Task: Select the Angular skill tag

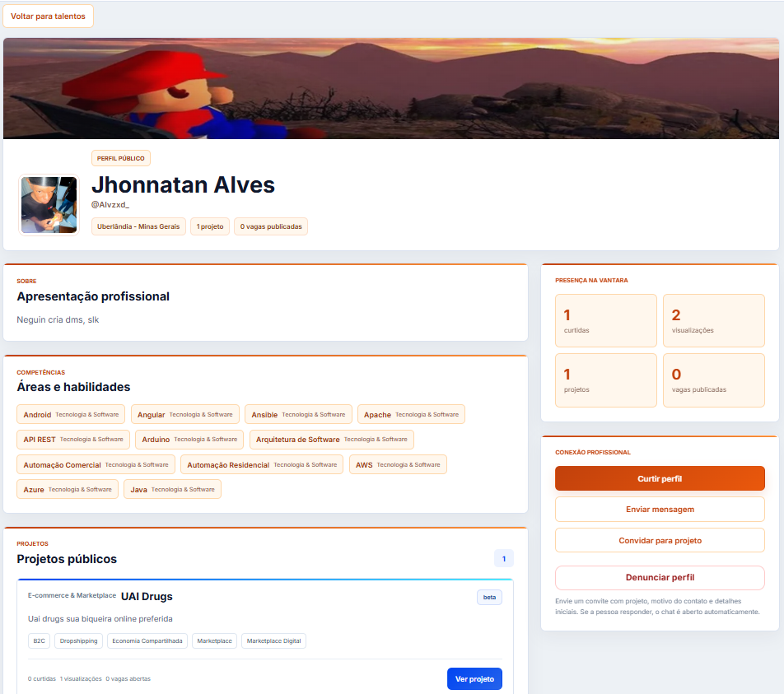Action: pyautogui.click(x=185, y=414)
